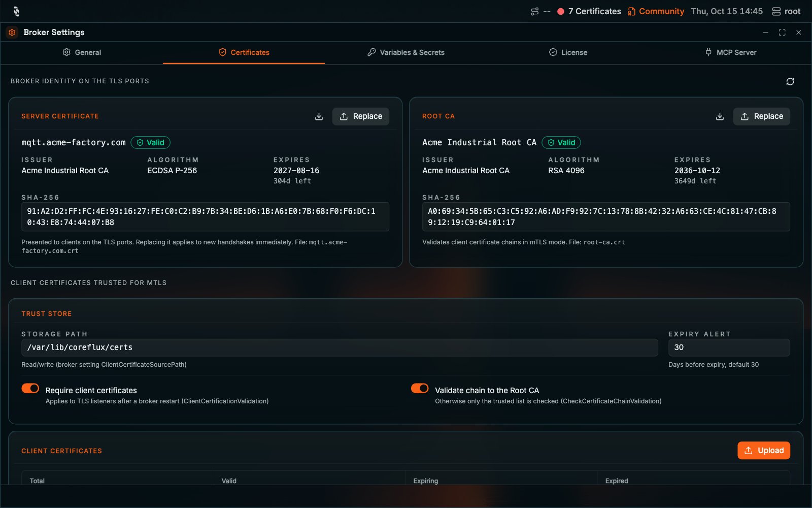The image size is (812, 508).
Task: Toggle Validate chain to the Root CA
Action: click(x=420, y=388)
